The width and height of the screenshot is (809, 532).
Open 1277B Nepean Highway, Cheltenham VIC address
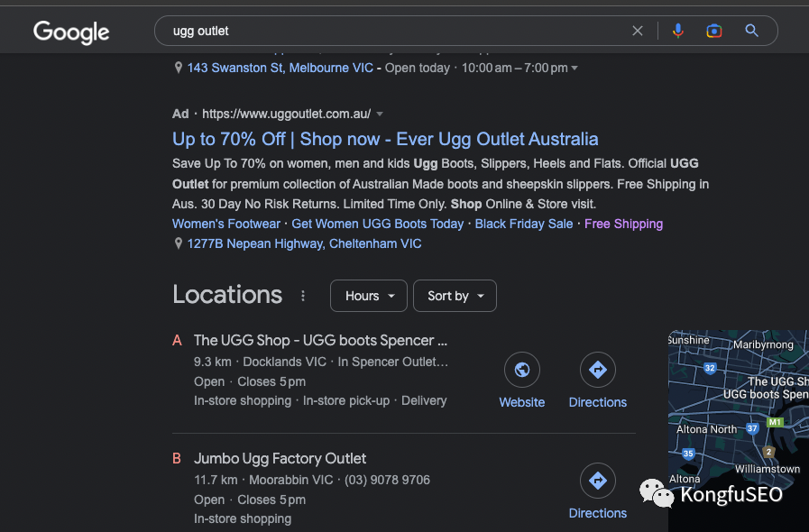tap(304, 243)
